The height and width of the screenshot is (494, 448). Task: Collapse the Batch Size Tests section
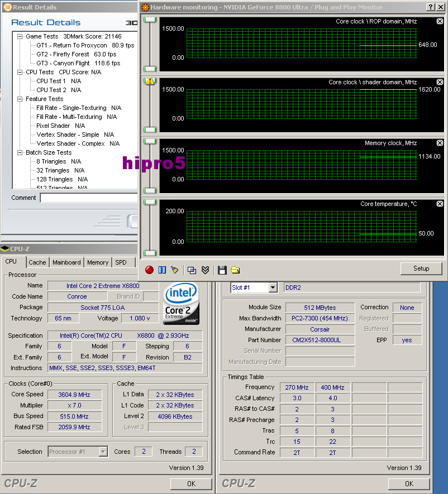click(x=20, y=152)
